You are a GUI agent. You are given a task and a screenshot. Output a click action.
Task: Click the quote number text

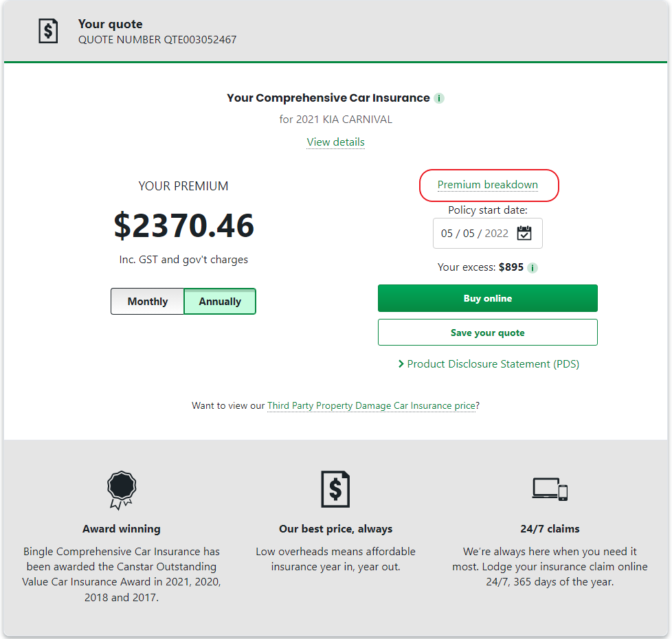tap(157, 40)
